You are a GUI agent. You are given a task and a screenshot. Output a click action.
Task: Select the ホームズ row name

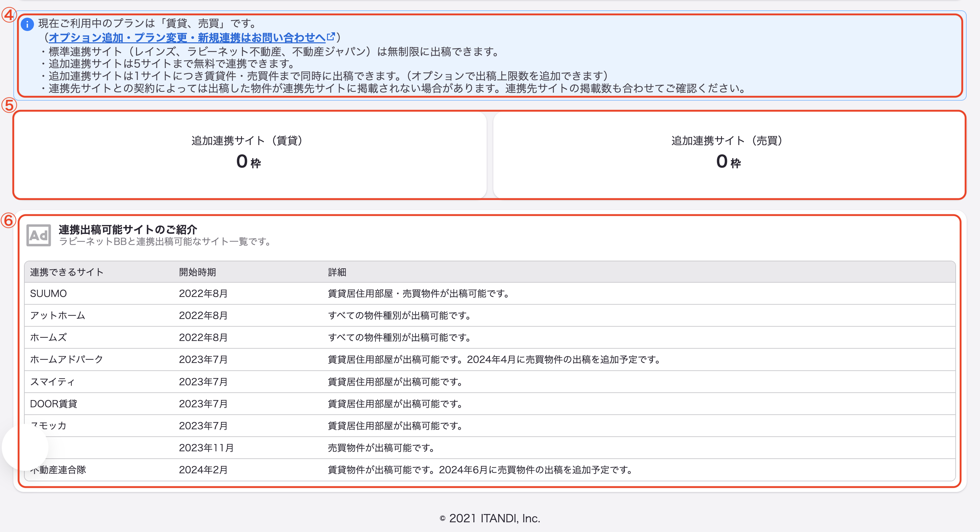tap(48, 338)
